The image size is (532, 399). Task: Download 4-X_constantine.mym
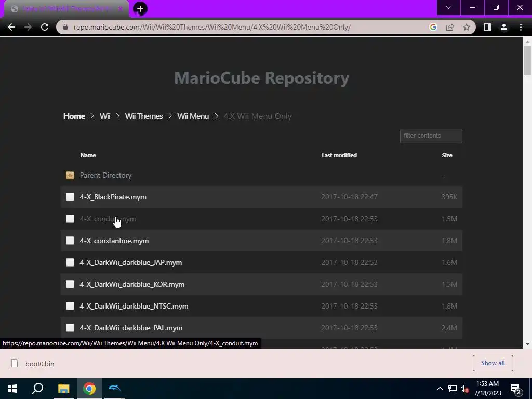(x=114, y=241)
